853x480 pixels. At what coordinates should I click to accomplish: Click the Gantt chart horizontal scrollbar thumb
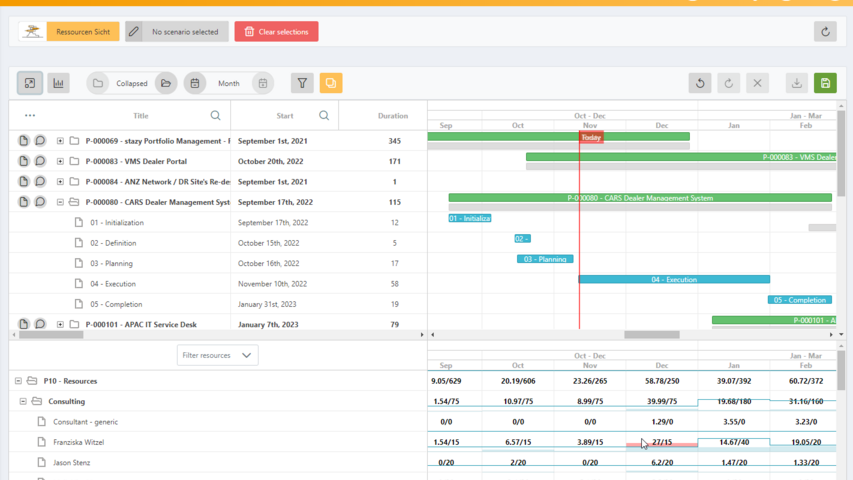coord(651,335)
